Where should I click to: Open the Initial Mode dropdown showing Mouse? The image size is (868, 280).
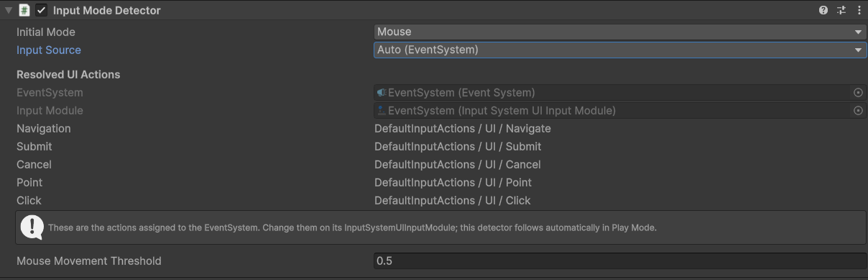click(x=620, y=32)
